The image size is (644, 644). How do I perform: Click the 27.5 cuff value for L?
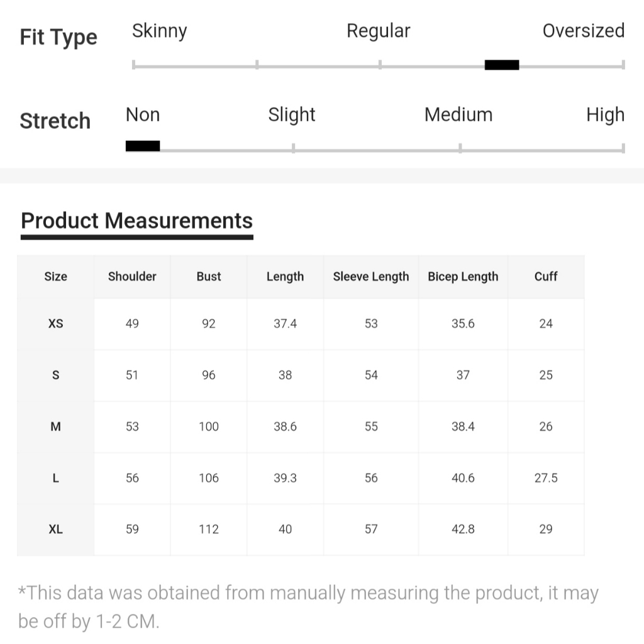[x=546, y=478]
